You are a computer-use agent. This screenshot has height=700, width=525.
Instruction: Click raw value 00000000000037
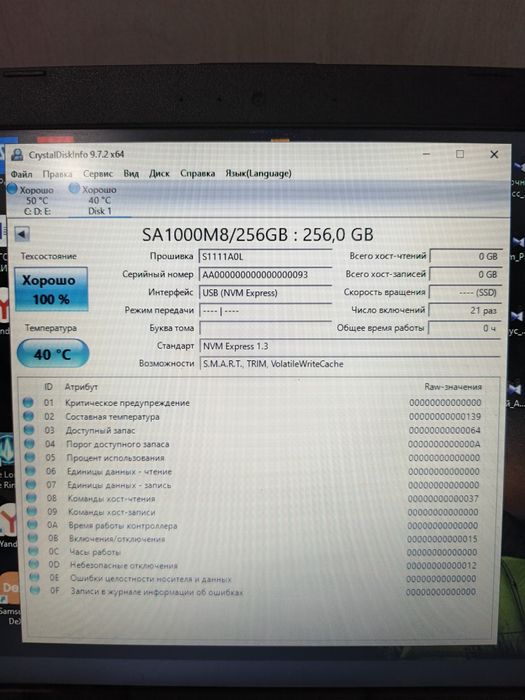point(443,498)
